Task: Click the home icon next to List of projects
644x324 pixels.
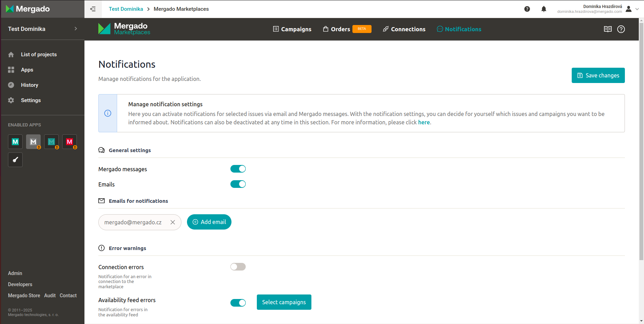Action: pyautogui.click(x=11, y=55)
